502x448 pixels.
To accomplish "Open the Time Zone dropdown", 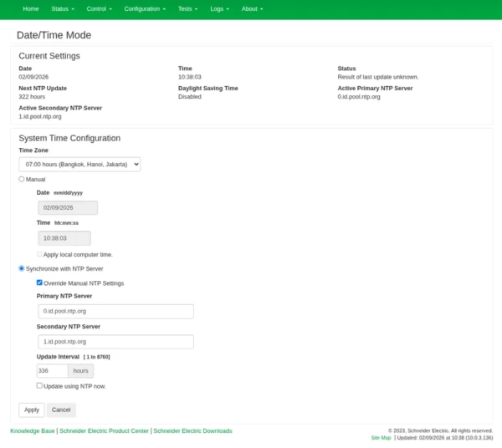I will [x=80, y=165].
